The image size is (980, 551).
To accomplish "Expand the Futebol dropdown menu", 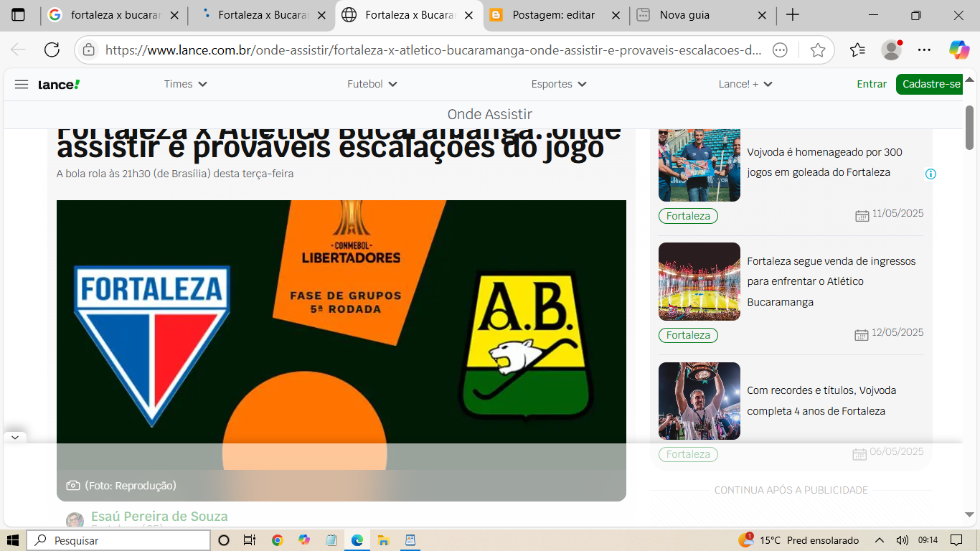I will click(x=372, y=84).
